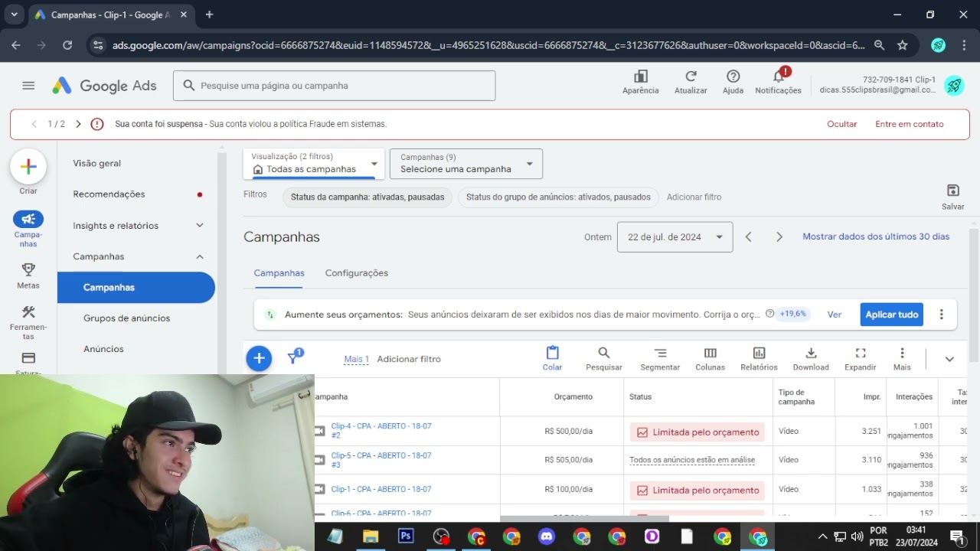Click the account avatar rocket icon
The width and height of the screenshot is (980, 551).
[953, 86]
